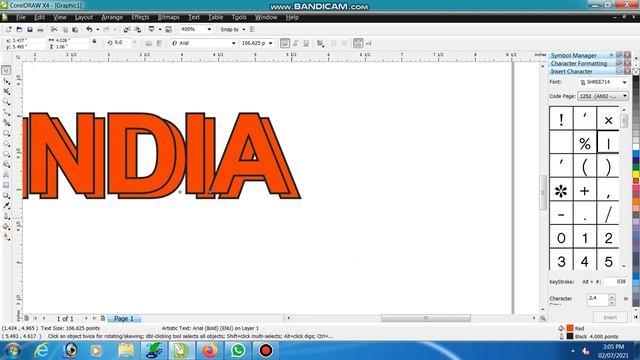Open the Page 1 tab
640x360 pixels.
(124, 318)
